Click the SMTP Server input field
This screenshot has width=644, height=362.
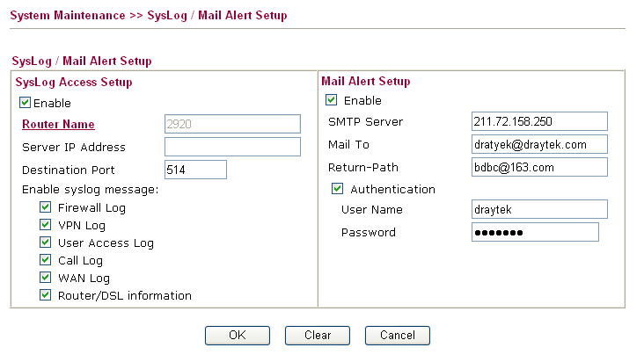(539, 121)
